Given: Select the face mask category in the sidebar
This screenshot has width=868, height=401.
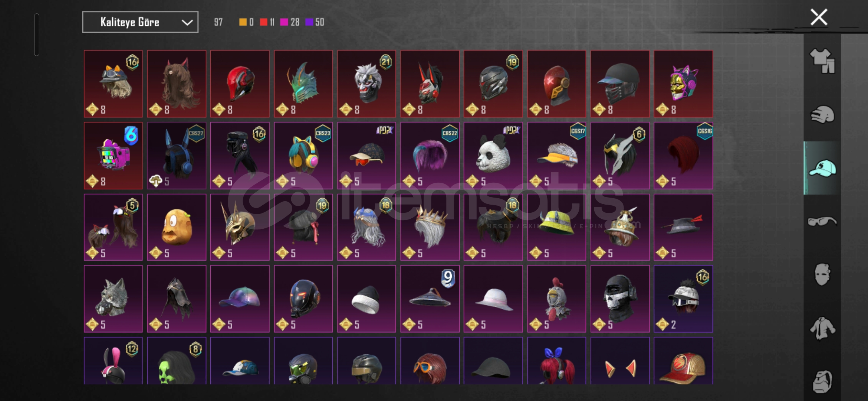Looking at the screenshot, I should click(822, 274).
